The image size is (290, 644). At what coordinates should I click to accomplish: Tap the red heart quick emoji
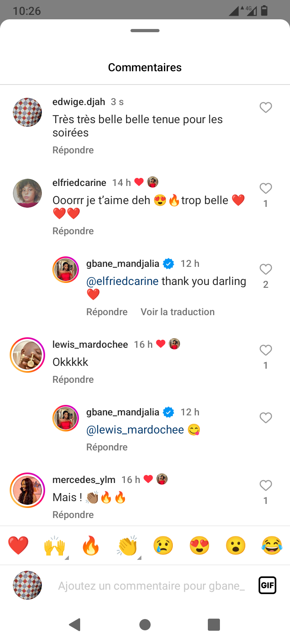(x=18, y=546)
